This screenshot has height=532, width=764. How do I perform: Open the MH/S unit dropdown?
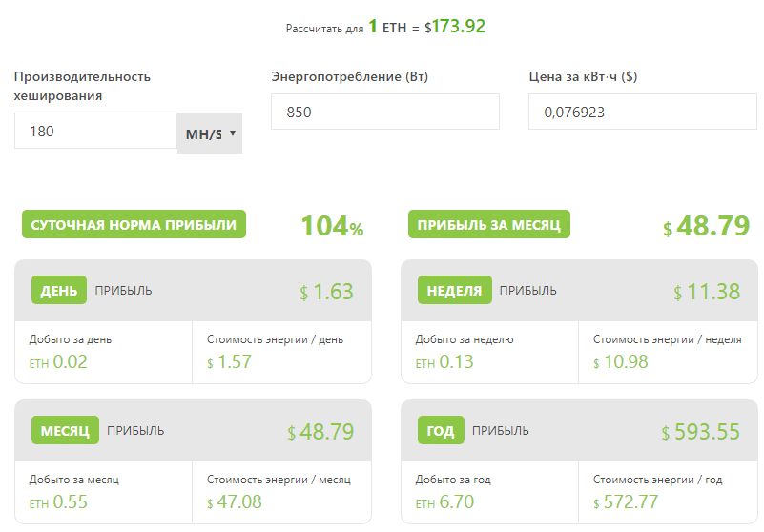210,133
